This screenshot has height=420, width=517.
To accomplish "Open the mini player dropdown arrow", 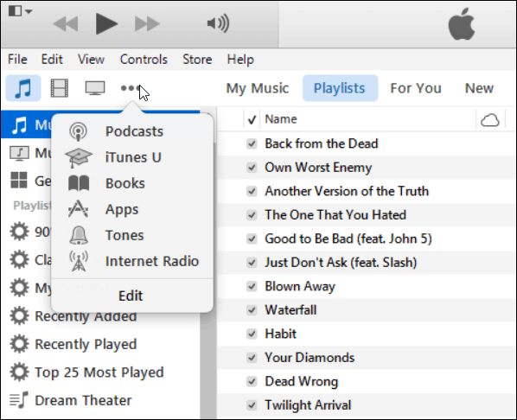I will [29, 11].
